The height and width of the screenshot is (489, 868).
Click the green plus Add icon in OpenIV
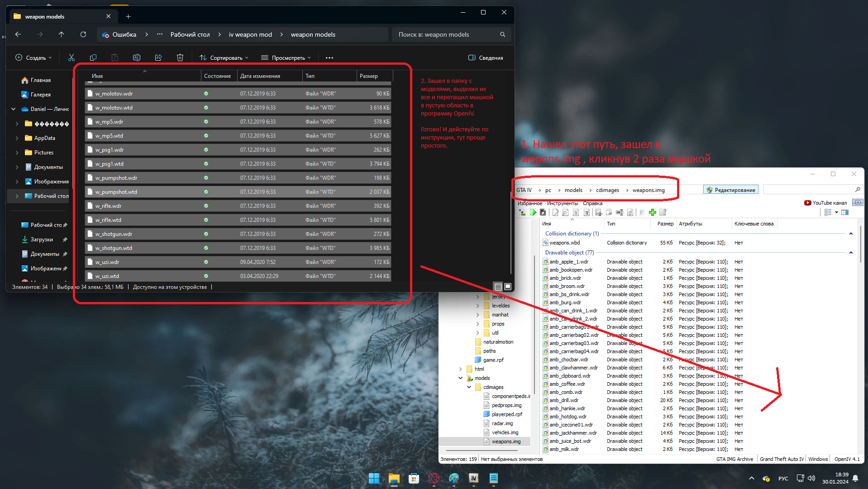pyautogui.click(x=653, y=212)
